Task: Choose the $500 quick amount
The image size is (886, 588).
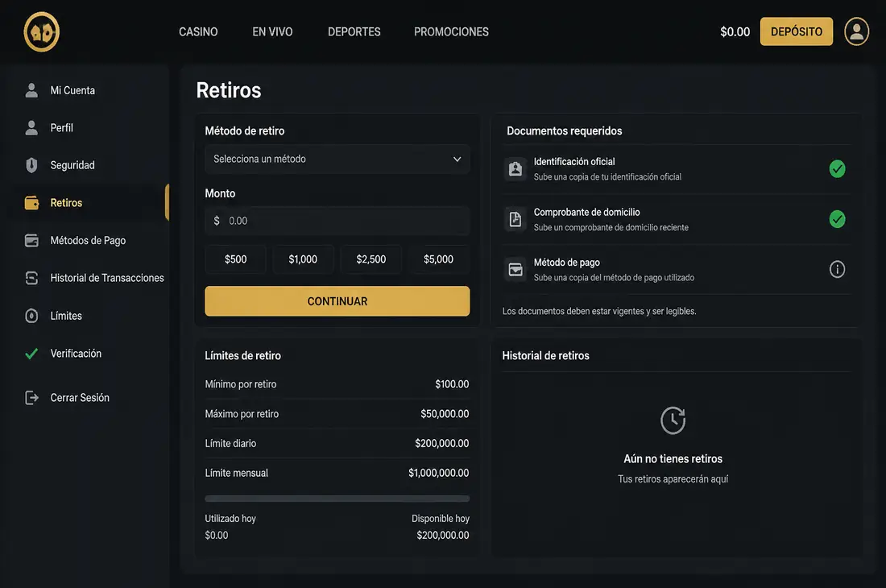Action: click(236, 259)
